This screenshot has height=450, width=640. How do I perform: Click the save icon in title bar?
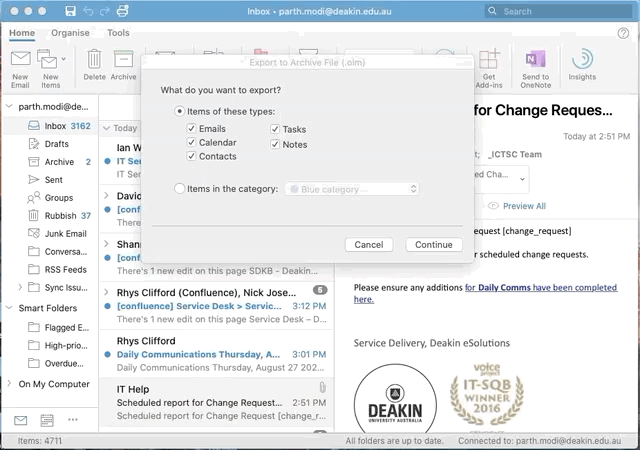click(70, 11)
